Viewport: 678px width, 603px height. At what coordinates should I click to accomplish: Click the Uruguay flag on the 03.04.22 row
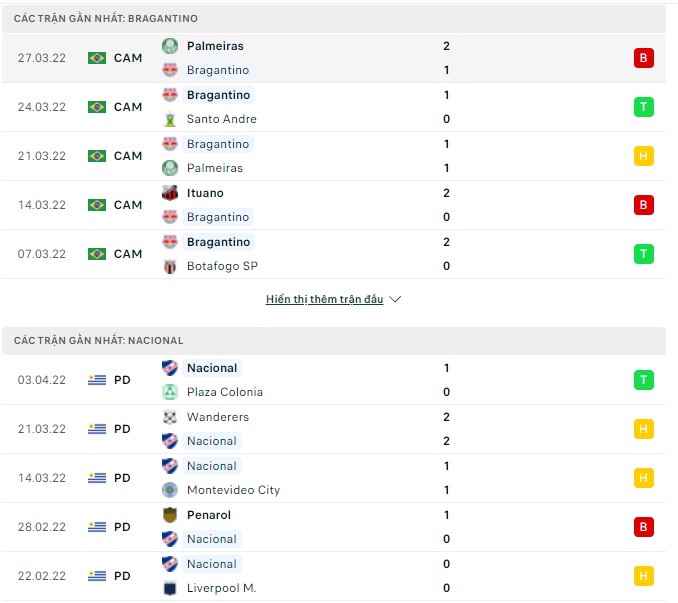pyautogui.click(x=97, y=380)
